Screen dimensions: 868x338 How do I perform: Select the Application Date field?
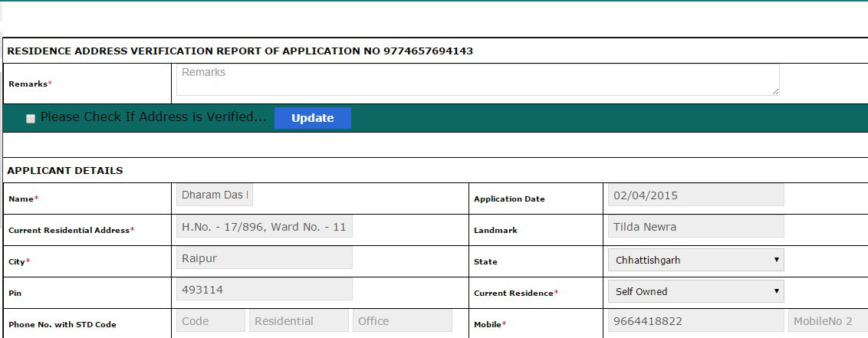pyautogui.click(x=695, y=195)
